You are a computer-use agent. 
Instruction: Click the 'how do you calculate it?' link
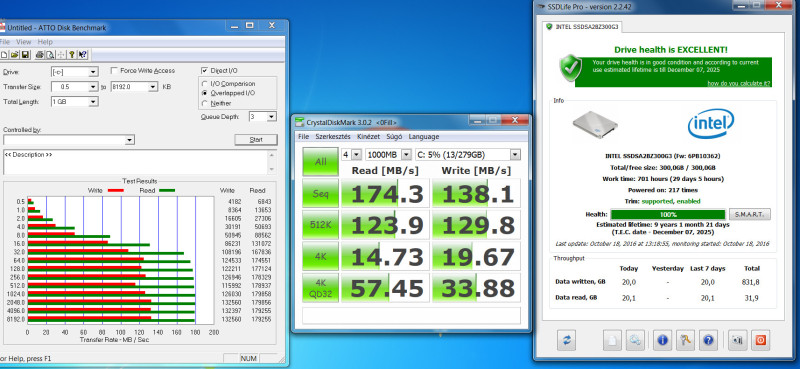[739, 83]
